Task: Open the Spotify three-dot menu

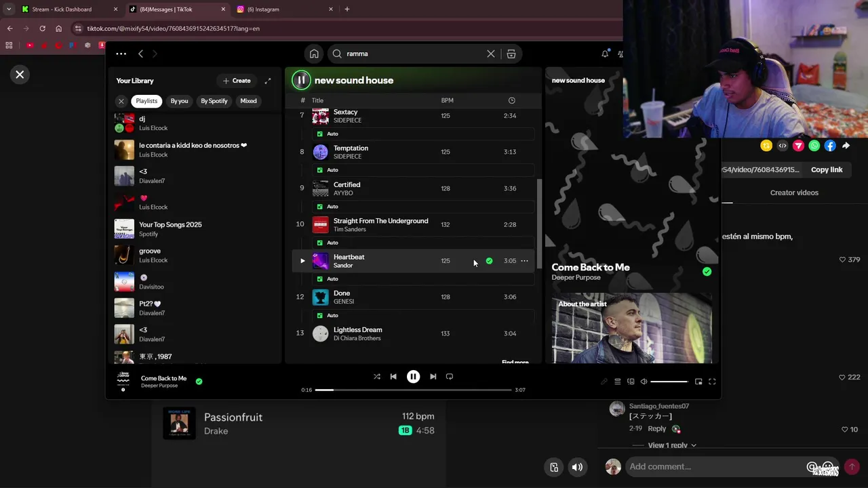Action: [x=121, y=54]
